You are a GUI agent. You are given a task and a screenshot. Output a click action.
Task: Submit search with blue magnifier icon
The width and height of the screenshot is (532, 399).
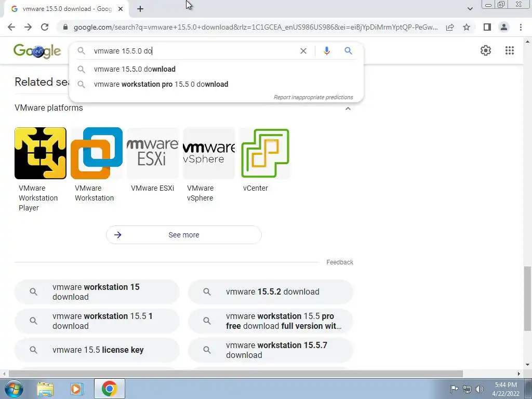(348, 51)
